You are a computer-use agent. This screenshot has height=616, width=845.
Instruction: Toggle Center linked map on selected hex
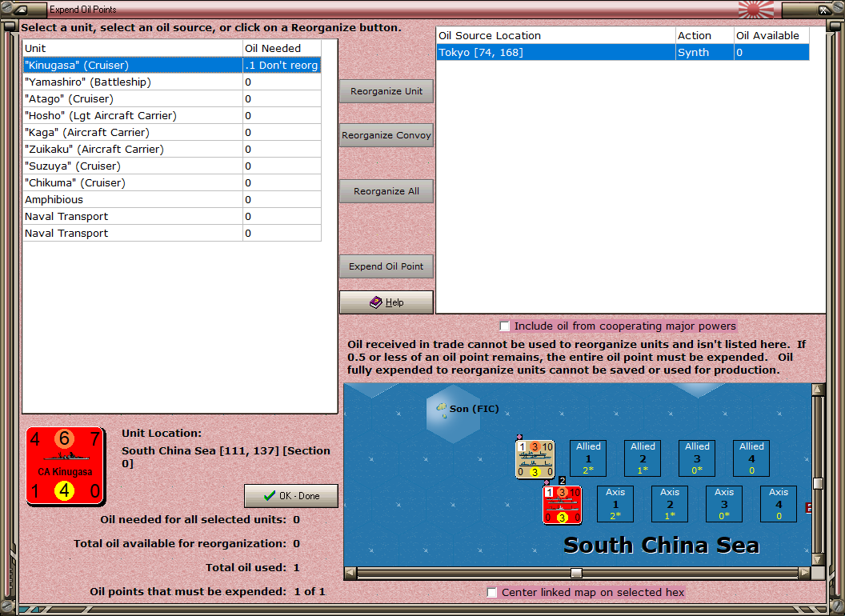491,592
